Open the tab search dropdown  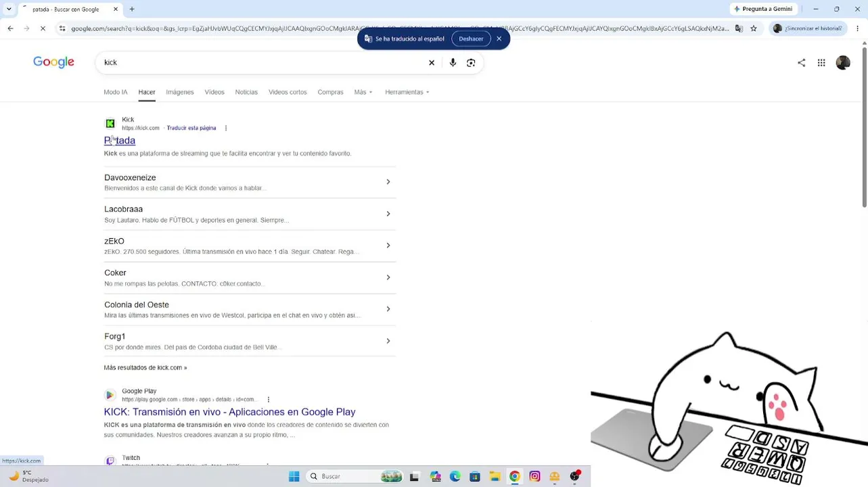(x=9, y=9)
